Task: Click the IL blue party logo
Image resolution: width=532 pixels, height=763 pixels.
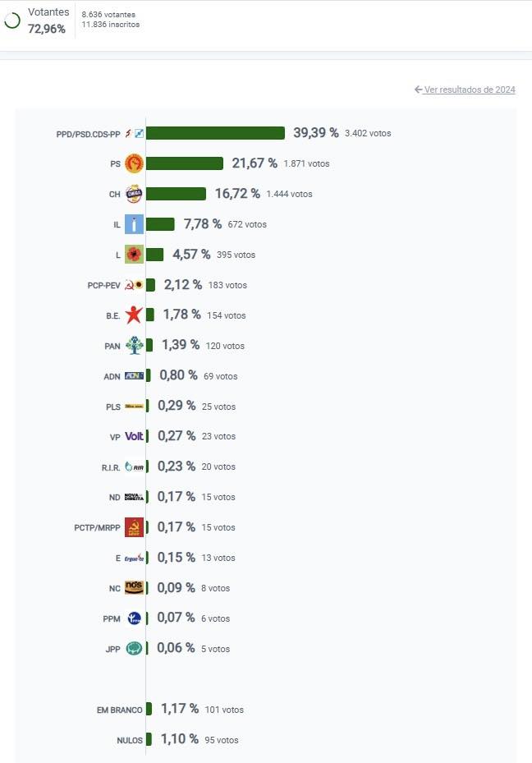Action: click(x=134, y=224)
